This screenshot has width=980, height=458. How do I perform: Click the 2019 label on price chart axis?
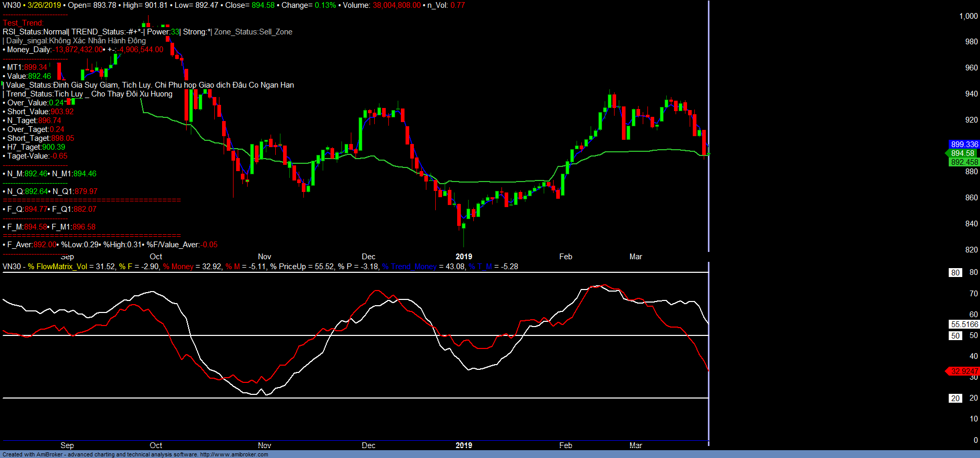pyautogui.click(x=463, y=257)
